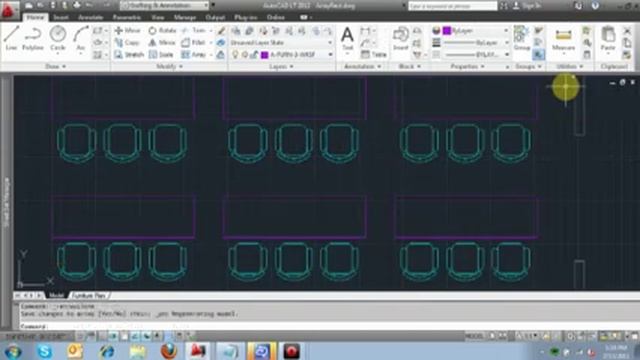Expand the Draw panel
This screenshot has height=360, width=640.
pos(55,66)
